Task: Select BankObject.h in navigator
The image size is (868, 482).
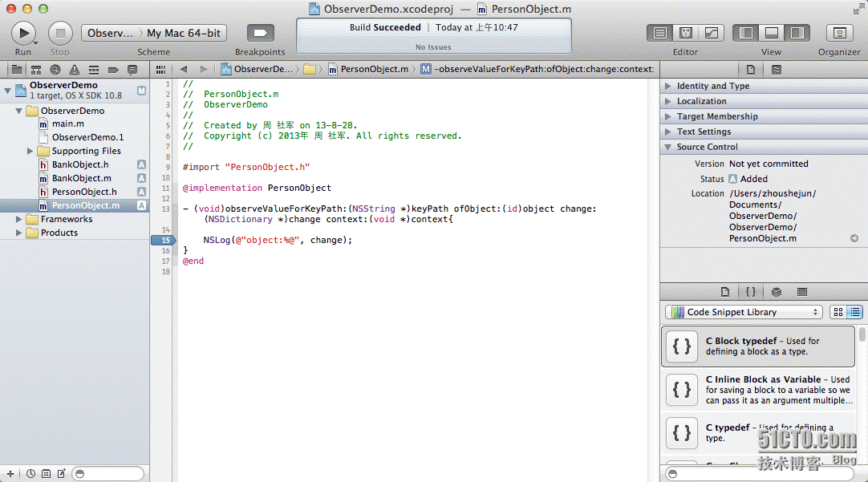Action: 80,165
